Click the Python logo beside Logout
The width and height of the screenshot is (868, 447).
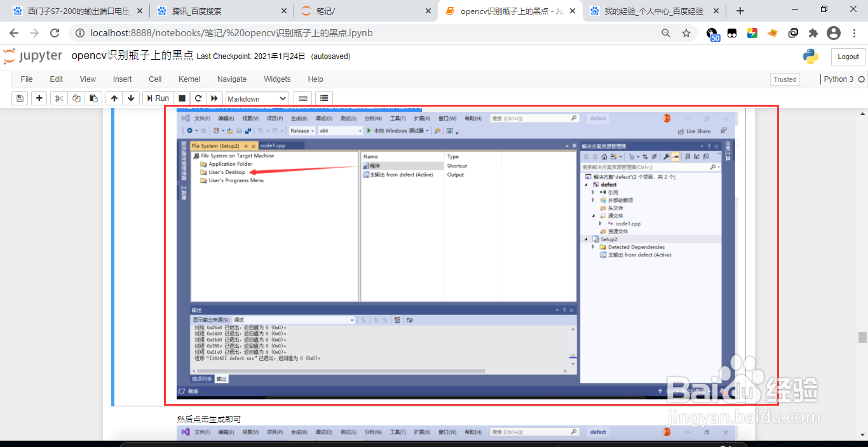810,57
